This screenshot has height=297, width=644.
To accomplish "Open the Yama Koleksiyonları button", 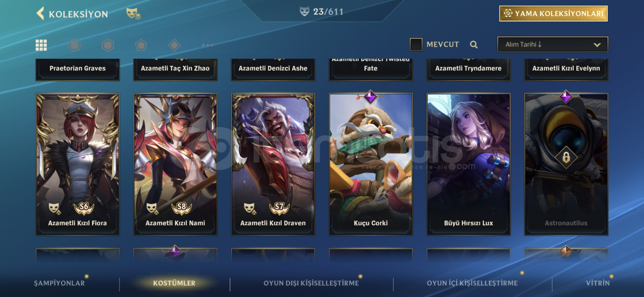I will [x=553, y=13].
